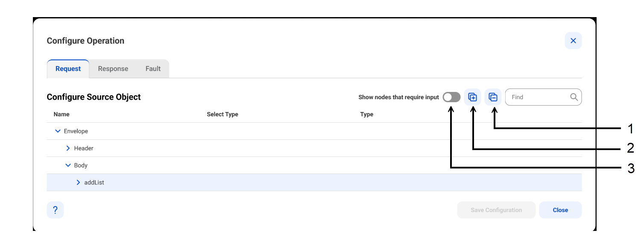
Task: Click the expand all nodes icon
Action: [472, 97]
